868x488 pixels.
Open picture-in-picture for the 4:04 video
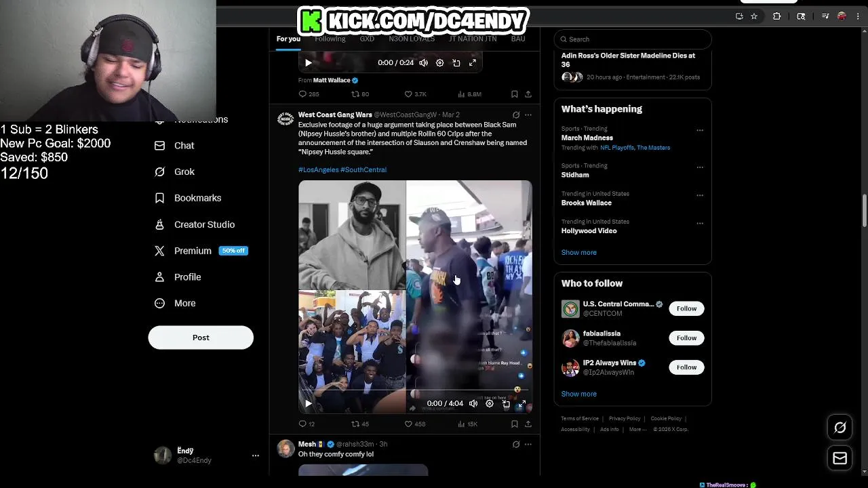point(506,404)
